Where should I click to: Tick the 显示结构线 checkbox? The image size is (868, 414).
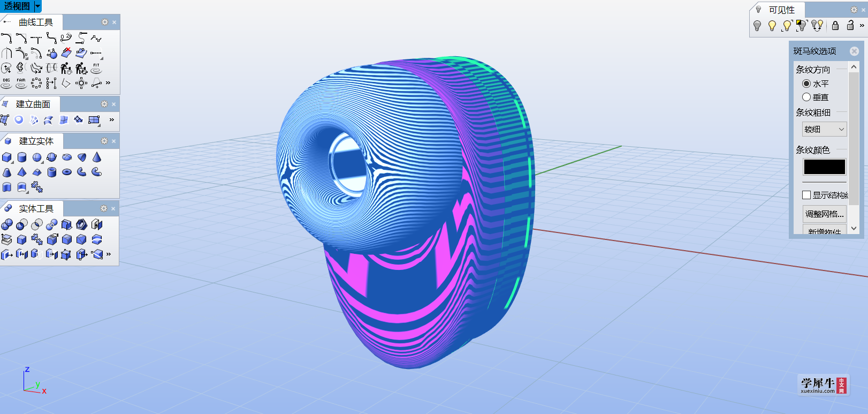point(806,195)
